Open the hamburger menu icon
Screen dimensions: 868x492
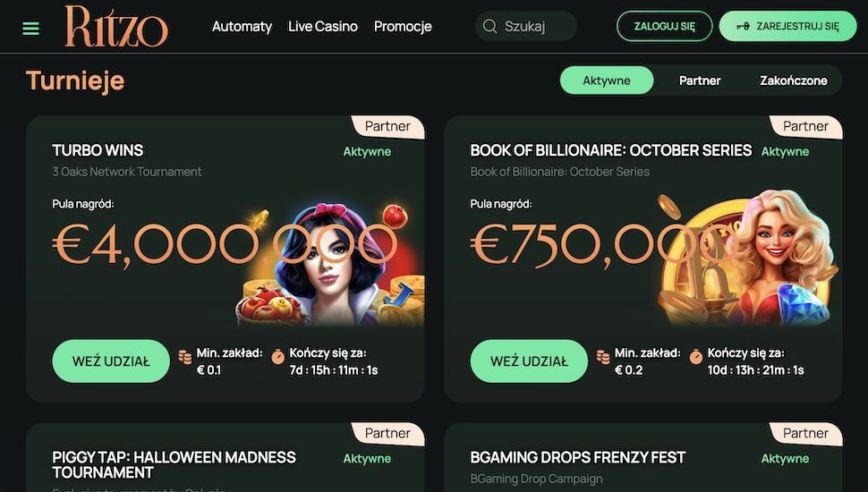tap(31, 28)
